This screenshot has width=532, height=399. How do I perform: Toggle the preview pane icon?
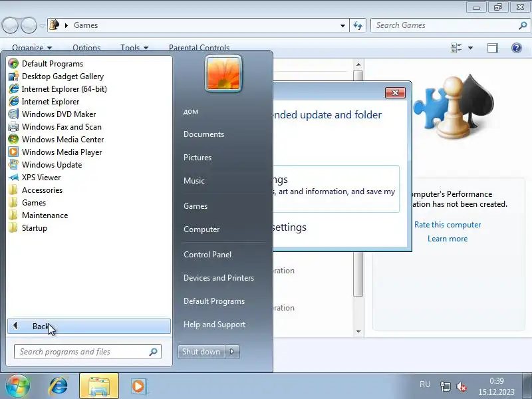(493, 48)
